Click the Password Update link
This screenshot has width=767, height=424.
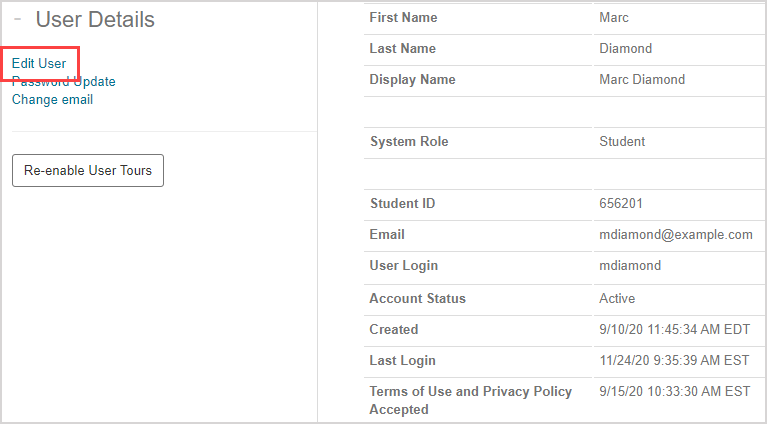click(x=64, y=82)
